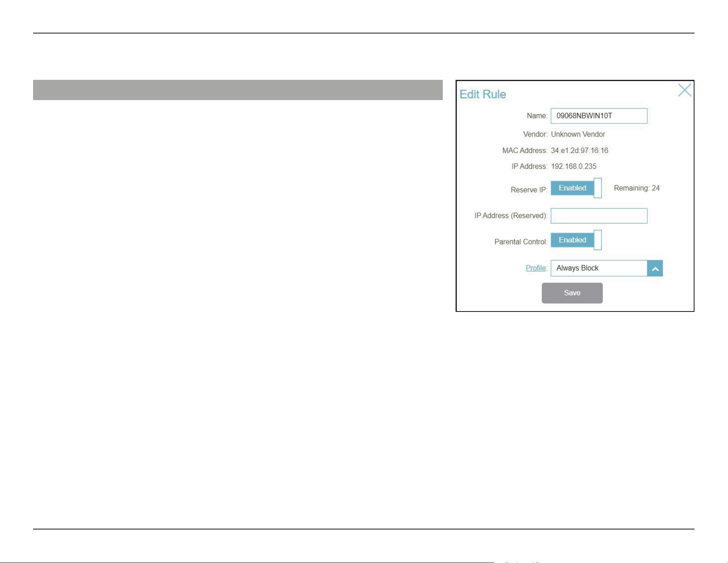The width and height of the screenshot is (728, 563).
Task: Select the MAC address 34:e1:2d:97:16:16 text
Action: click(x=580, y=151)
